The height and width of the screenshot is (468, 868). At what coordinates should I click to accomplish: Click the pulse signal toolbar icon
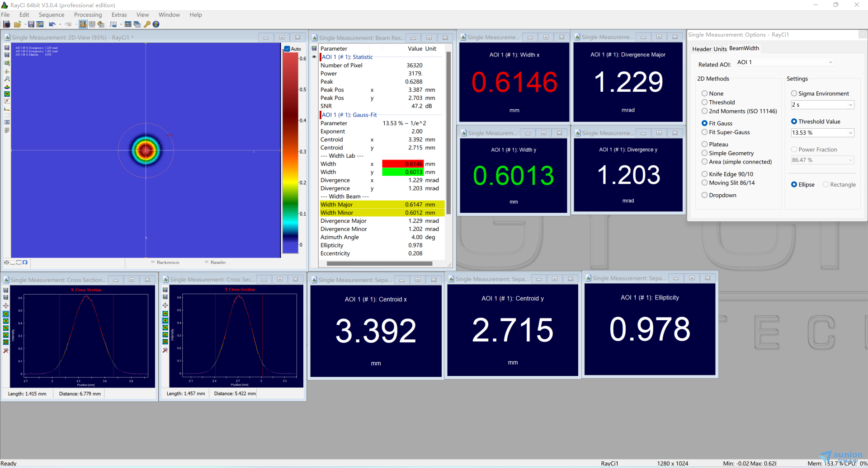tap(113, 24)
